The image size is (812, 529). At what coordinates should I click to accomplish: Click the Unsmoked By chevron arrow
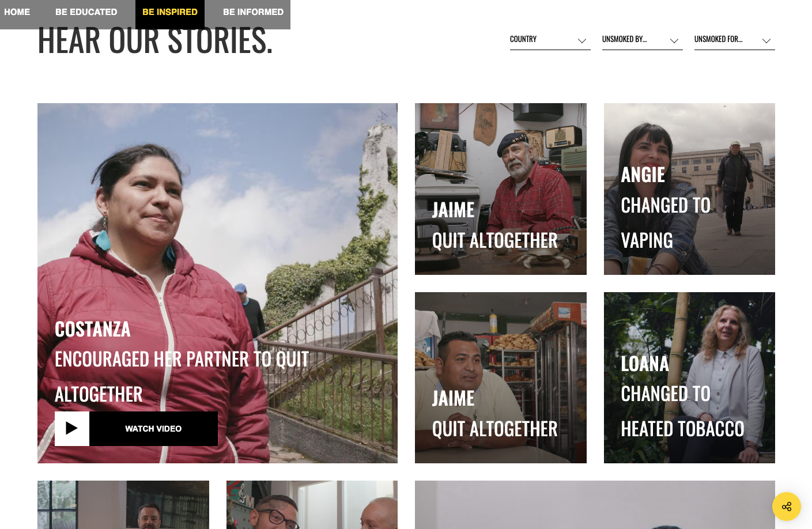click(x=674, y=41)
